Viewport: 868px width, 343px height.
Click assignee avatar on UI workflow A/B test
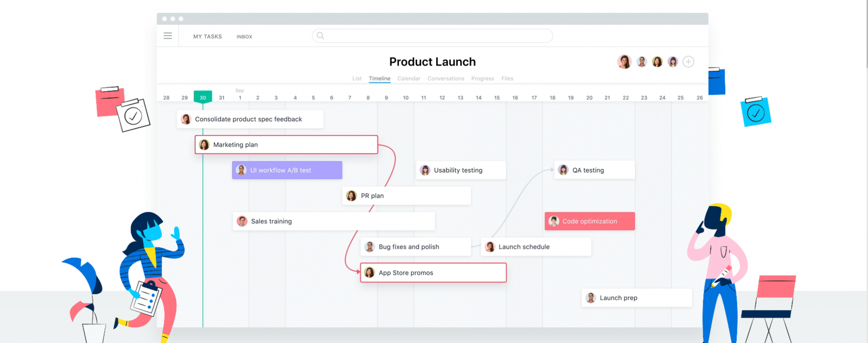pyautogui.click(x=241, y=170)
